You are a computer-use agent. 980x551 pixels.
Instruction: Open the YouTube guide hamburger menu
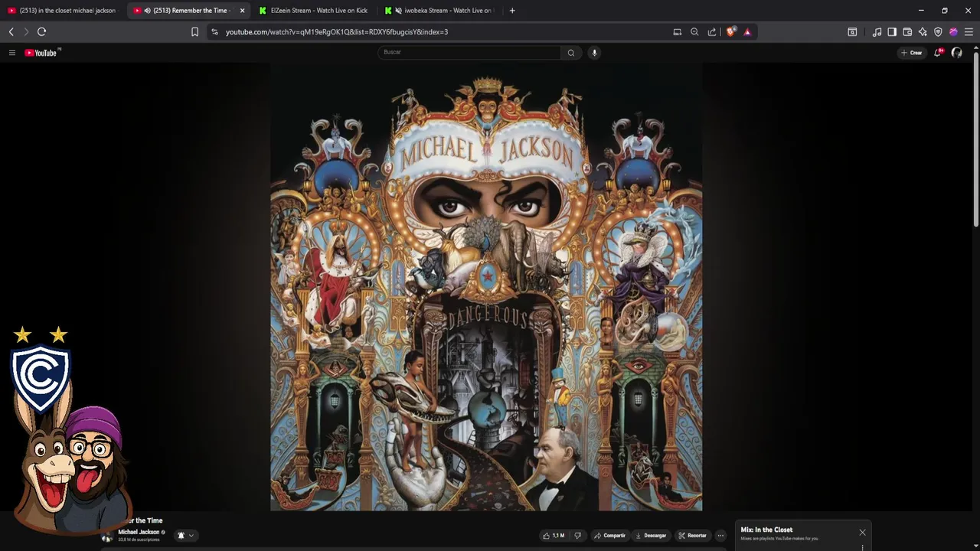point(12,53)
